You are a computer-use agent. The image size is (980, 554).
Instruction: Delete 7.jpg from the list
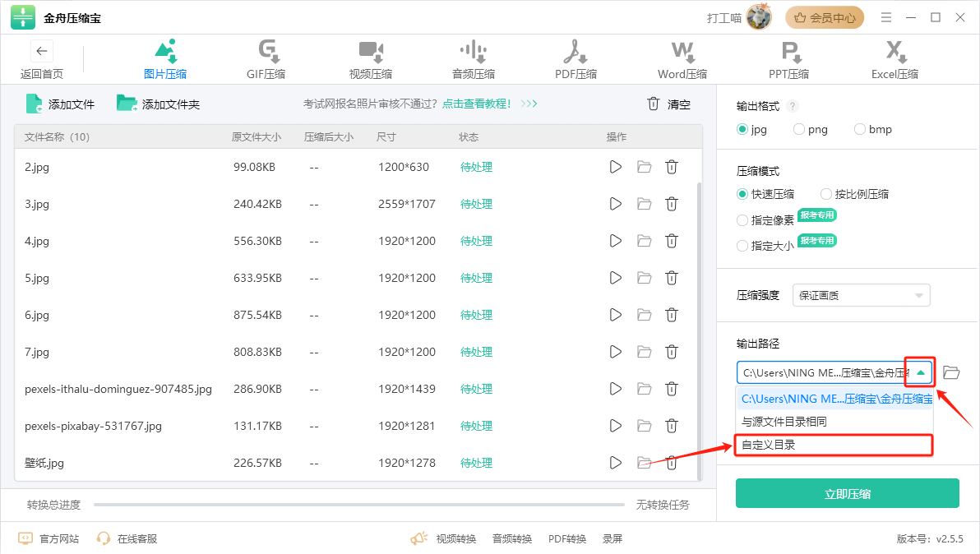click(672, 352)
